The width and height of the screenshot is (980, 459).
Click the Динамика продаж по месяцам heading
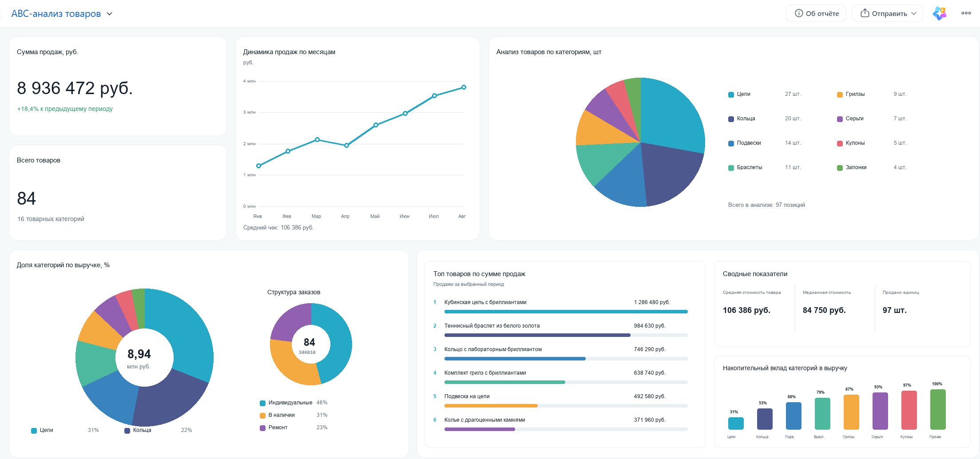(289, 52)
